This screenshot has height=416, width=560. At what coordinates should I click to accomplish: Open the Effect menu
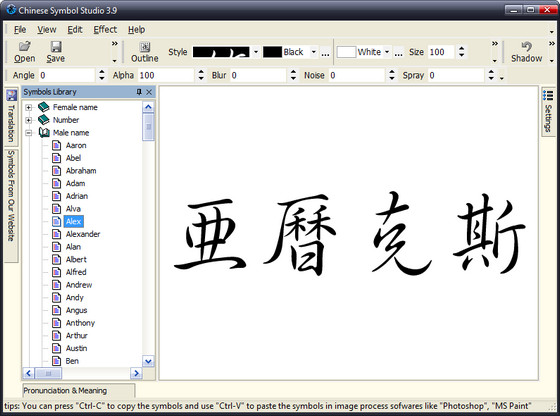[x=105, y=30]
